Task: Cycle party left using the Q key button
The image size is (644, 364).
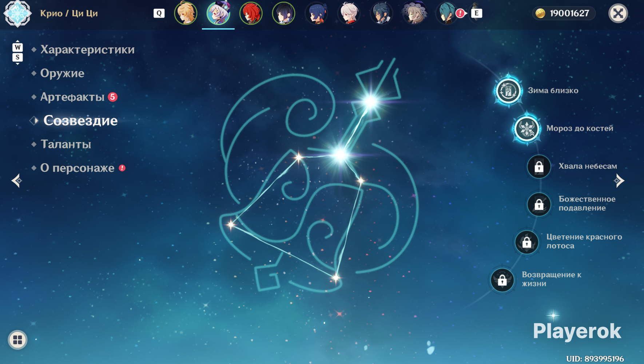Action: [159, 13]
